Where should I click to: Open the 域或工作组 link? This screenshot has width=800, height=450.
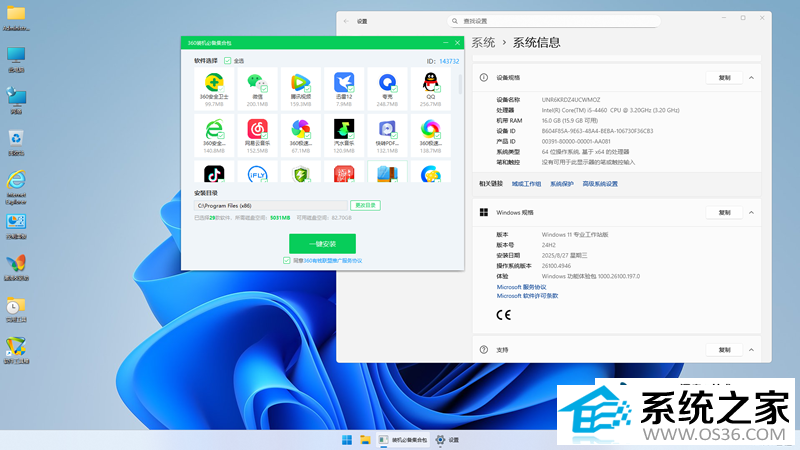click(527, 184)
